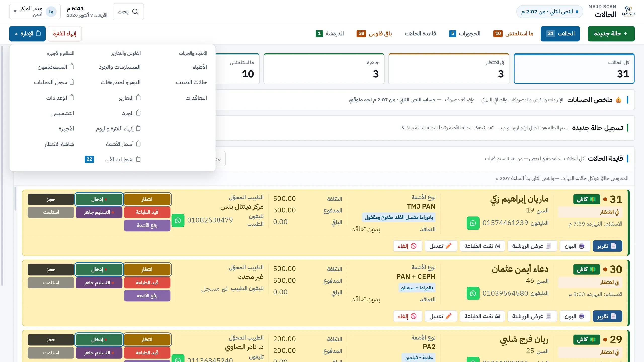644x362 pixels.
Task: Select the كل الحالات summary card
Action: click(574, 69)
